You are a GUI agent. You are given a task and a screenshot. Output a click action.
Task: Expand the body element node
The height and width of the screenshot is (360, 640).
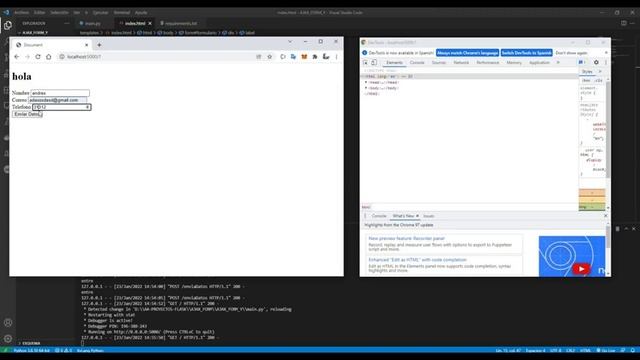[366, 88]
